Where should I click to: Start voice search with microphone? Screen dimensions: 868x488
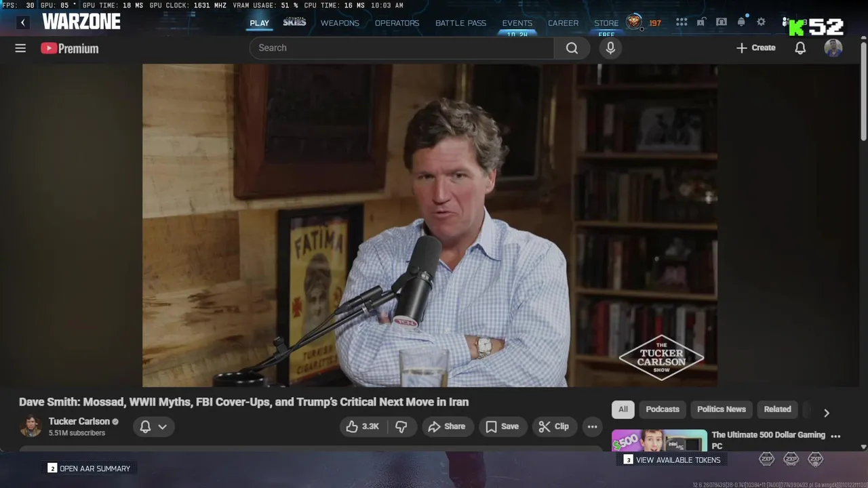tap(610, 48)
